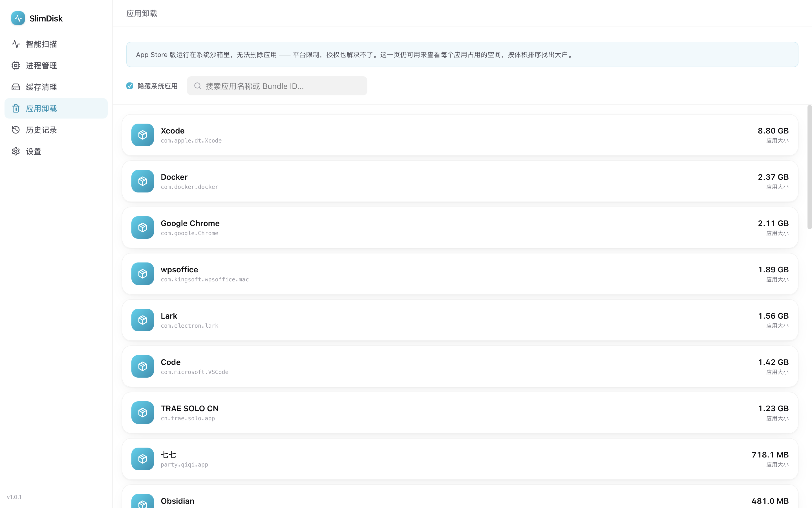Click the TRAE SOLO CN package icon
The width and height of the screenshot is (812, 508).
coord(143,413)
